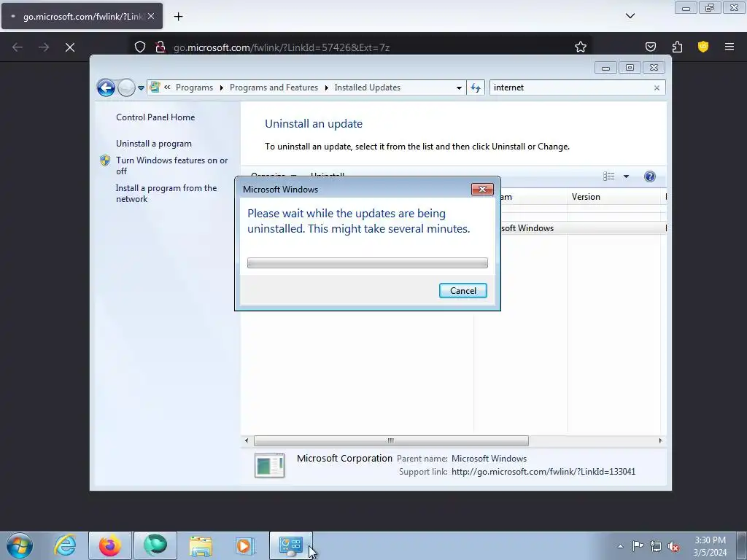Open Save to Pocket icon in Firefox

[650, 47]
